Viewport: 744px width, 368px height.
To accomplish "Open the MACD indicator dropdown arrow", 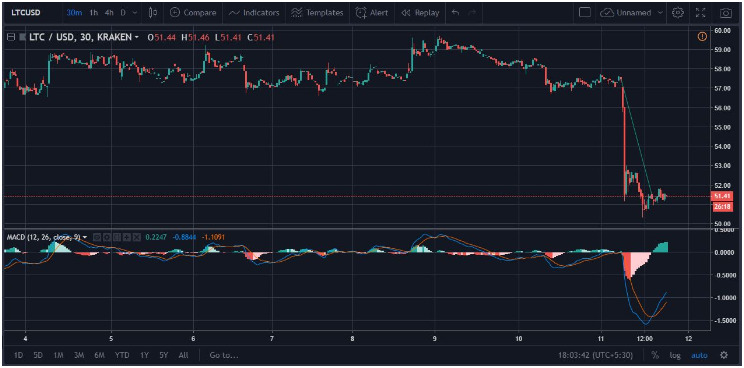I will coord(85,237).
